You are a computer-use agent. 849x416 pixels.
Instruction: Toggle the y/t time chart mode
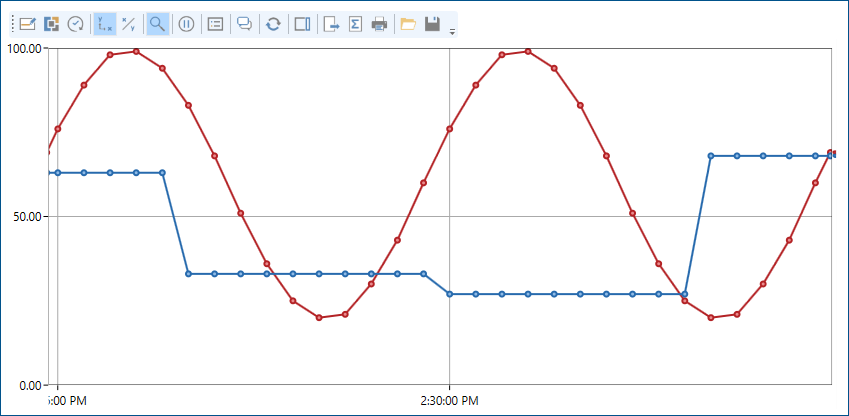coord(103,24)
